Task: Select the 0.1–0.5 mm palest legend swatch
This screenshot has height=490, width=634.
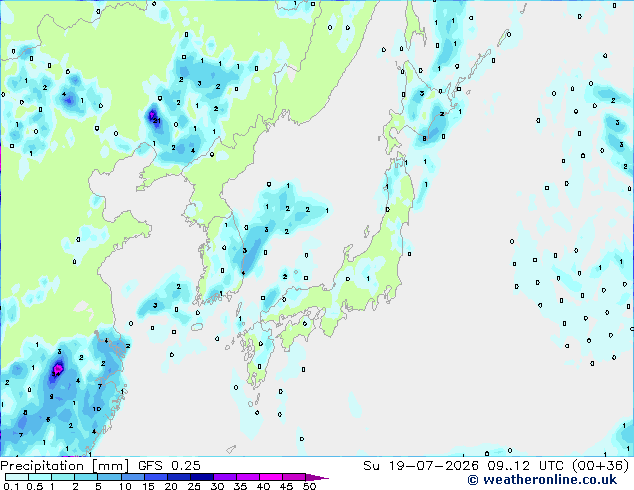Action: (x=17, y=477)
